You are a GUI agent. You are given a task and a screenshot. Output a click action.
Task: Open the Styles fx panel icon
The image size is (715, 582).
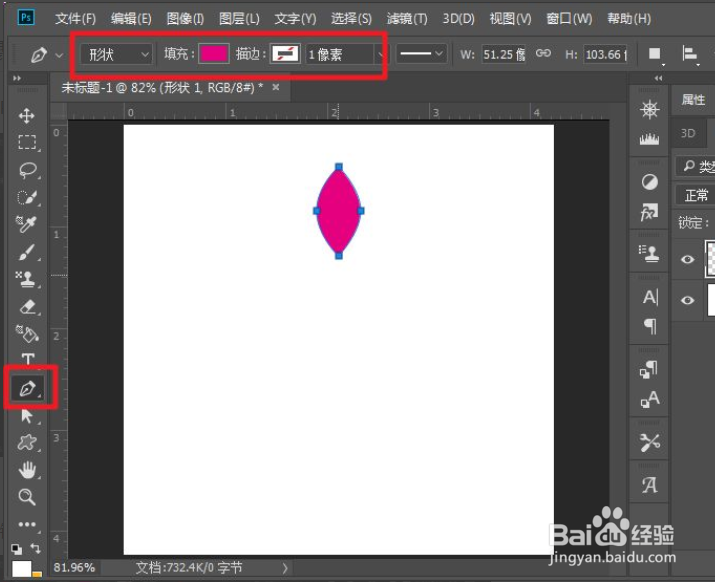[649, 212]
